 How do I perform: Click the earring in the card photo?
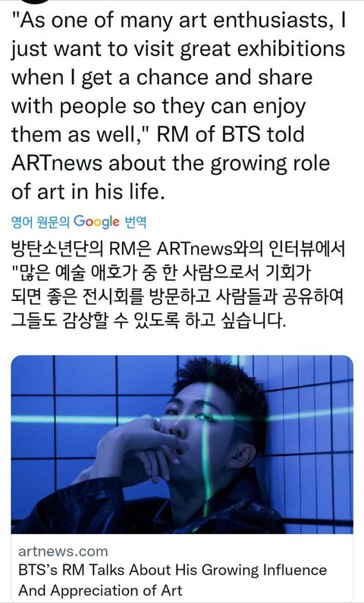(x=227, y=469)
